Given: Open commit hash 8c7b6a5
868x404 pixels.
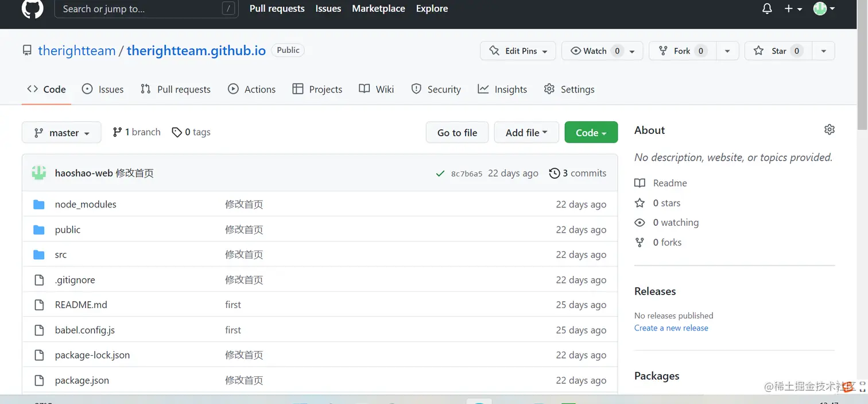Looking at the screenshot, I should (x=467, y=174).
